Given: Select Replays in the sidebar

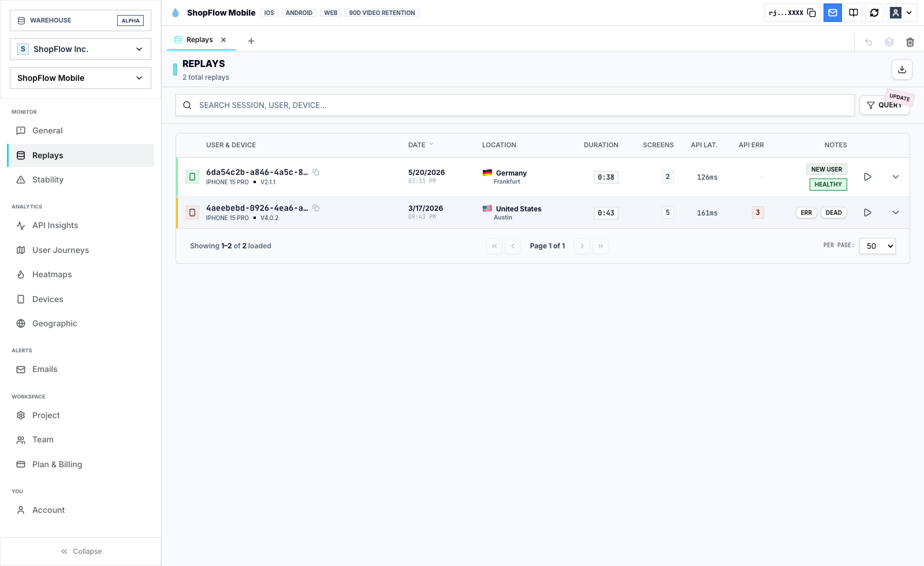Looking at the screenshot, I should [80, 155].
